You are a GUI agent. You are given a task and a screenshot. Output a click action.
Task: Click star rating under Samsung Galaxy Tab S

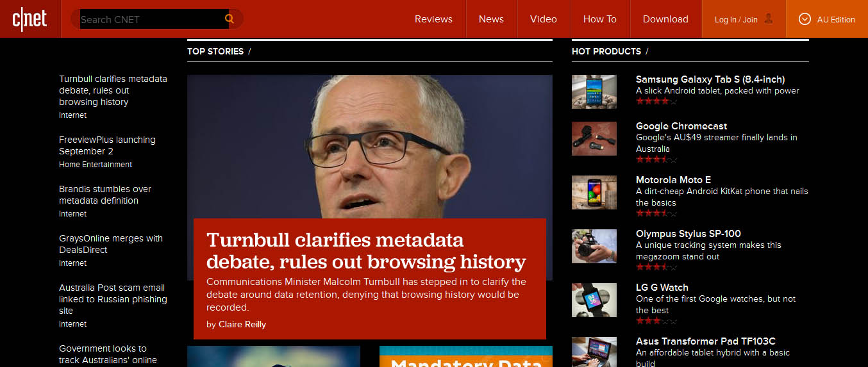(x=656, y=101)
